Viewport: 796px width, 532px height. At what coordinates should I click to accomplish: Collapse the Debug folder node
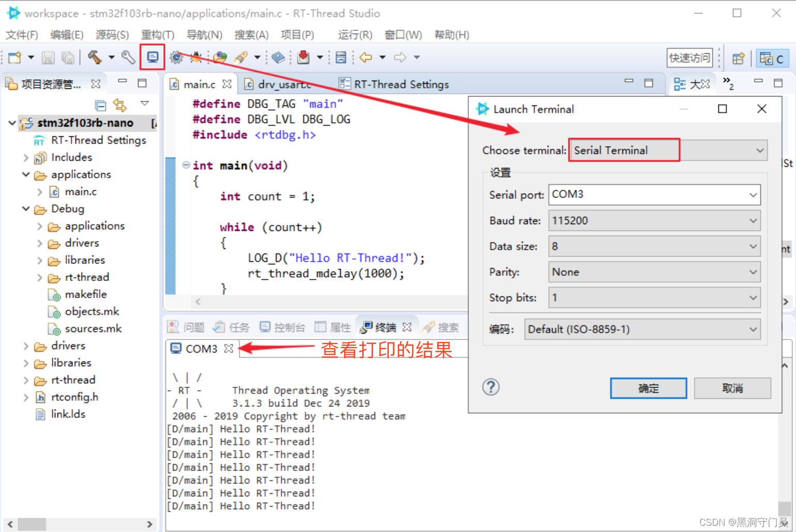26,209
